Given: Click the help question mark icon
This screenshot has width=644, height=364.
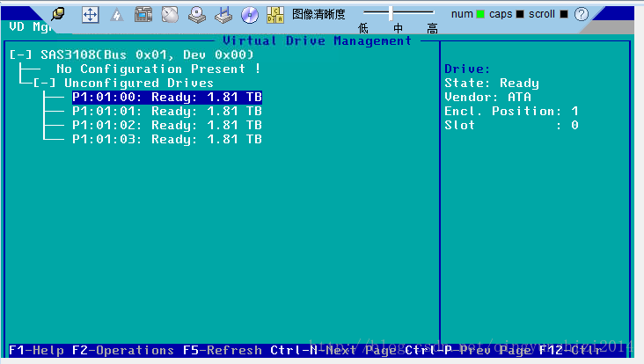Looking at the screenshot, I should 582,14.
